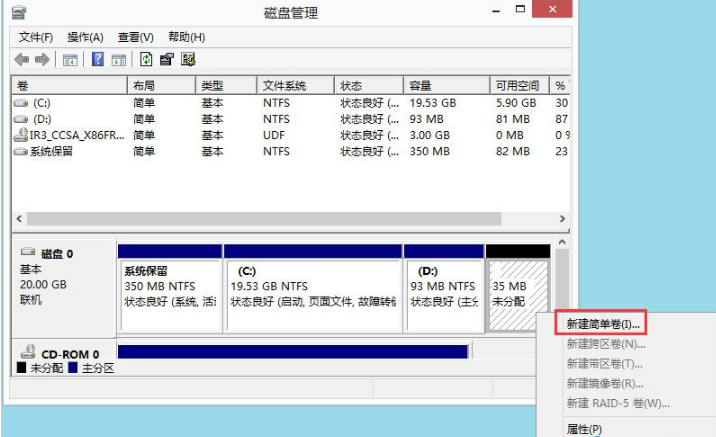Click the Back arrow in the toolbar
The image size is (716, 437).
(24, 60)
